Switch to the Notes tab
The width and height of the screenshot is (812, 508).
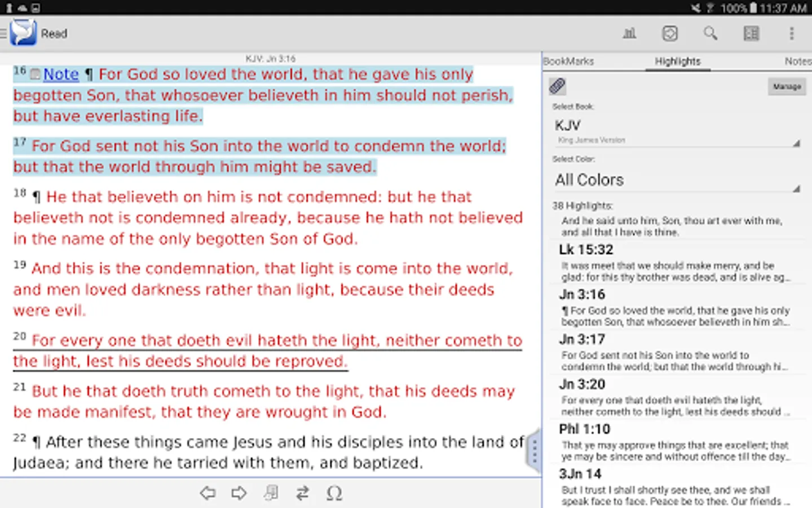click(798, 61)
